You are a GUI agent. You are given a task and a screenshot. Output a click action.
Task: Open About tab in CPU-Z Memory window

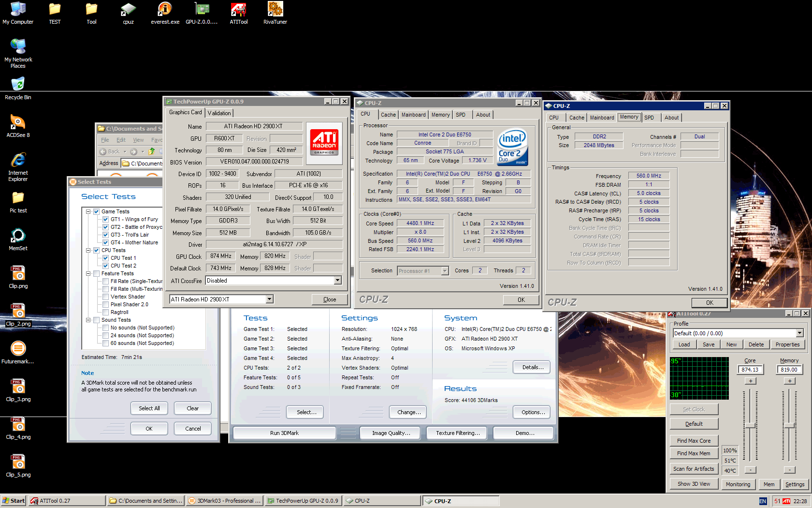click(671, 118)
